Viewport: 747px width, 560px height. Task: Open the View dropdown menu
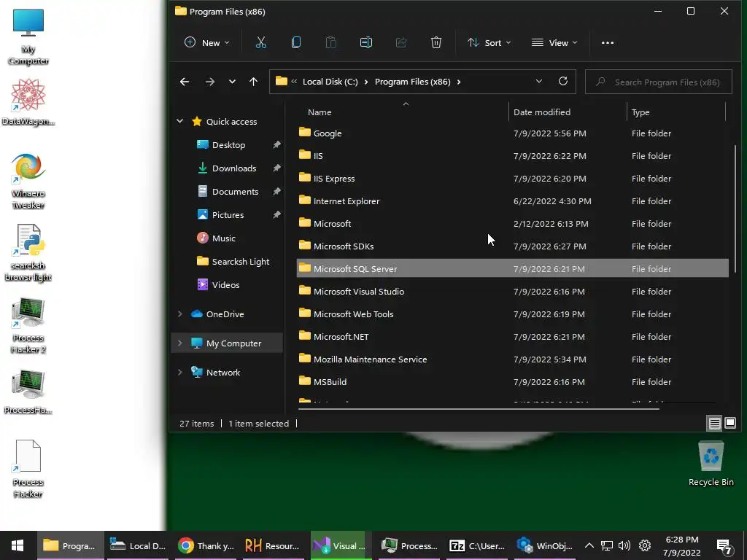(x=554, y=43)
